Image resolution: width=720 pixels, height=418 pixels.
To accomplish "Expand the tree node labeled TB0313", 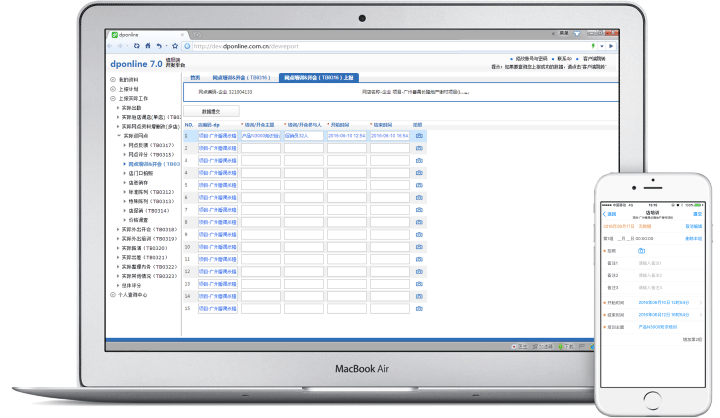I will (124, 201).
